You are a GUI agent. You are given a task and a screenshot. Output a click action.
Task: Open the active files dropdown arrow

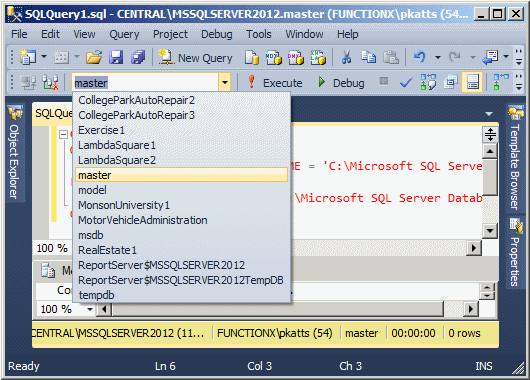[x=489, y=114]
